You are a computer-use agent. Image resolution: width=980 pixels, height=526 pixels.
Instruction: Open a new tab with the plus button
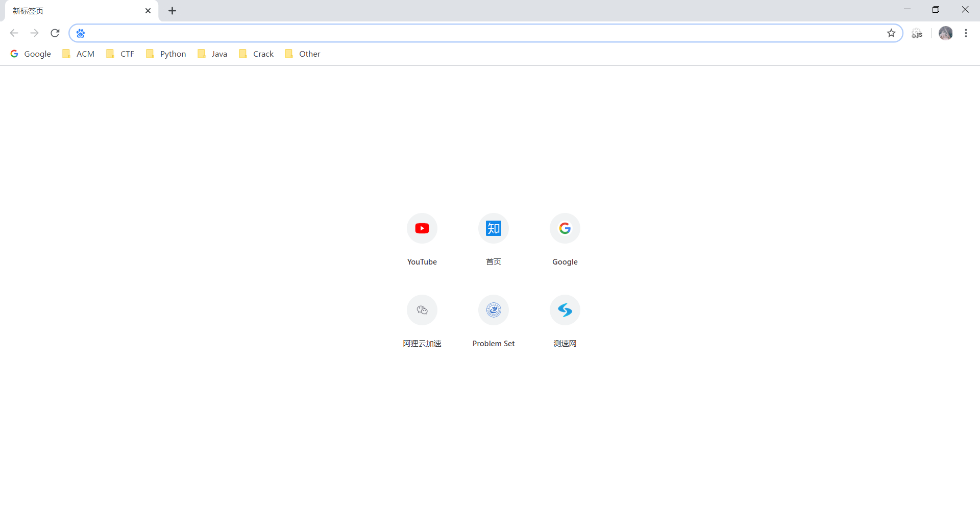(x=173, y=11)
